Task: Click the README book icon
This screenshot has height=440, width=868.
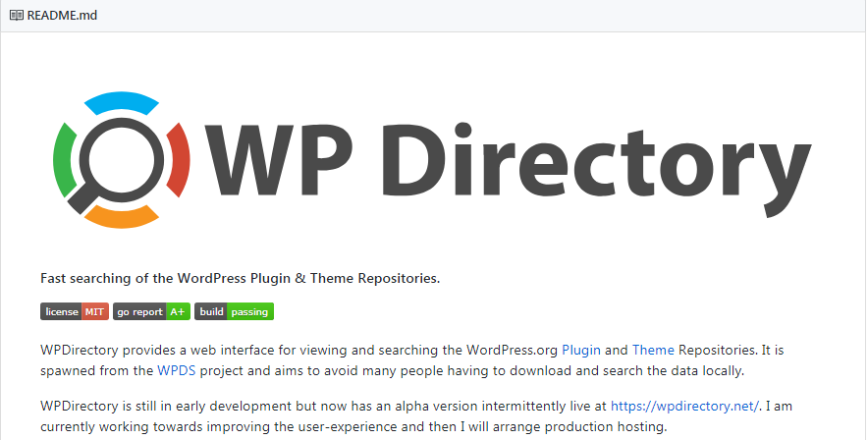Action: [17, 16]
